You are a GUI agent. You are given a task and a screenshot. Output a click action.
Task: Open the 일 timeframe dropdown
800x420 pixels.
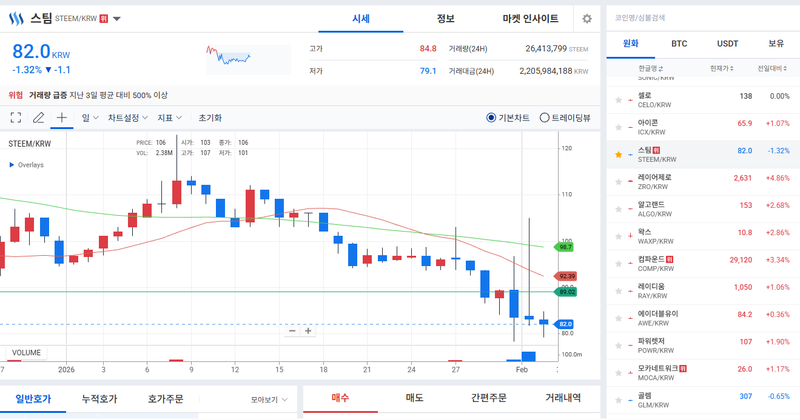tap(87, 117)
